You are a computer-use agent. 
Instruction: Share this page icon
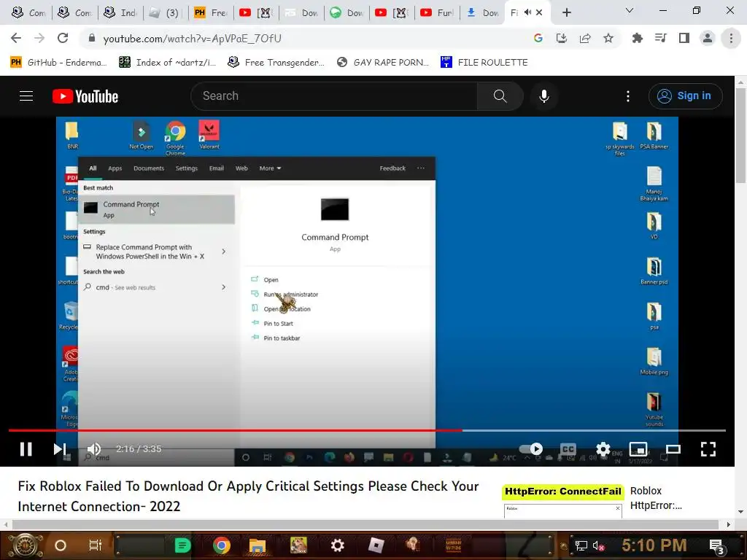pyautogui.click(x=585, y=38)
